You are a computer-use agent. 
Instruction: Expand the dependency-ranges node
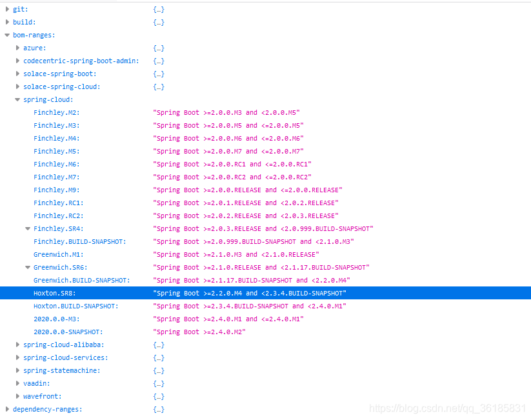7,409
